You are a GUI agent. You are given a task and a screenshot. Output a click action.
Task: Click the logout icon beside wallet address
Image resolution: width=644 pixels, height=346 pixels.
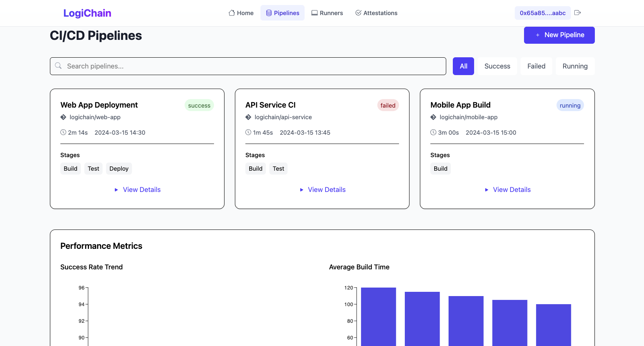[577, 13]
